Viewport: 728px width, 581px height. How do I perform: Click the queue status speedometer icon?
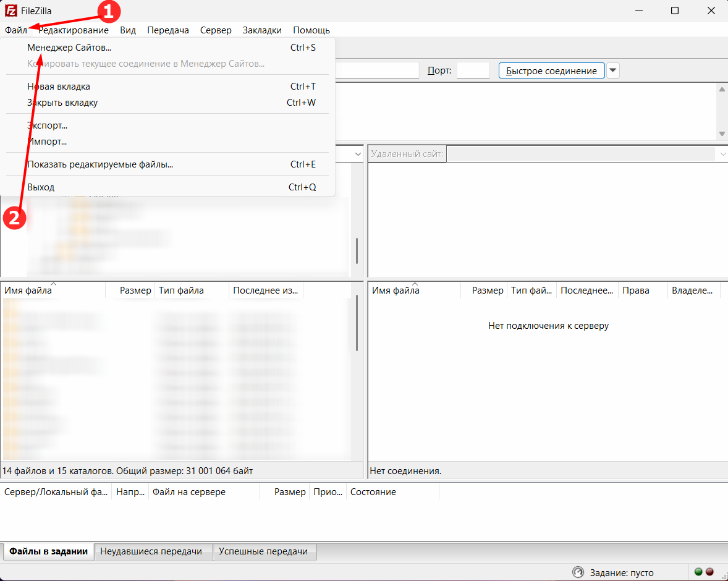point(578,572)
